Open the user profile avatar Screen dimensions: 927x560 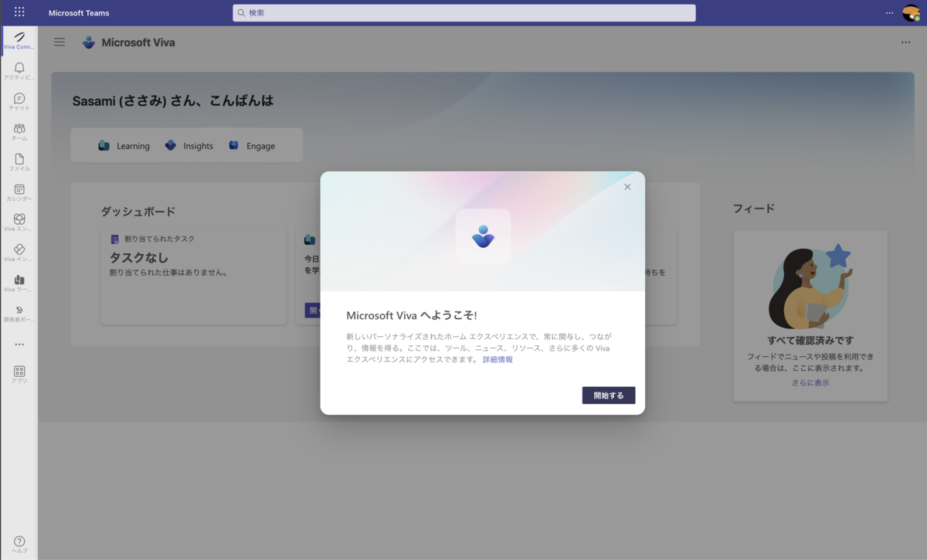coord(911,12)
